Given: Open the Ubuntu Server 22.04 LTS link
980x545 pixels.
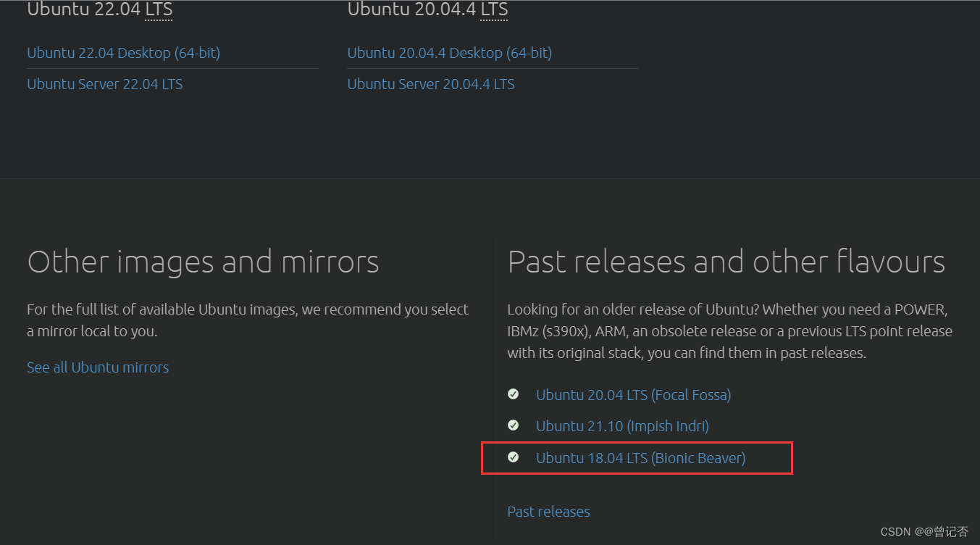Looking at the screenshot, I should pyautogui.click(x=104, y=84).
